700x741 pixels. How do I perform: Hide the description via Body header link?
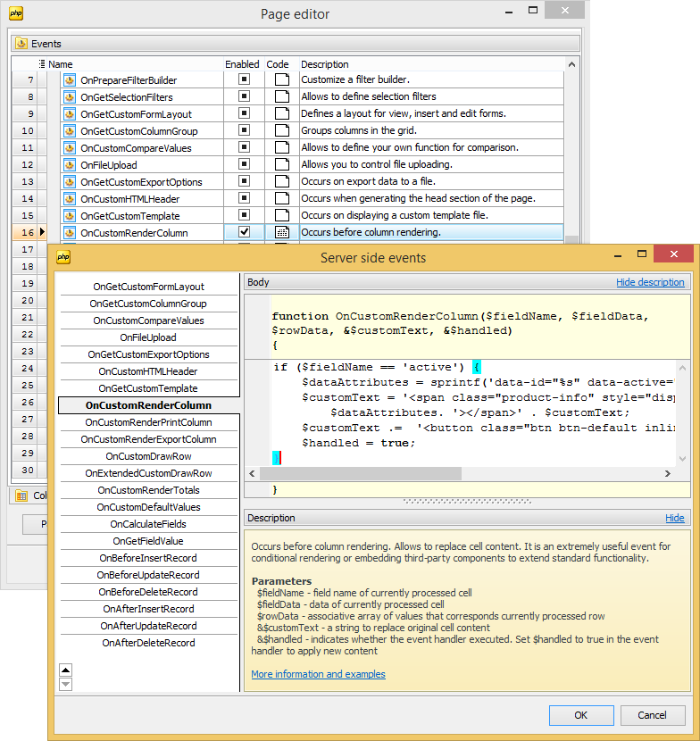coord(649,282)
